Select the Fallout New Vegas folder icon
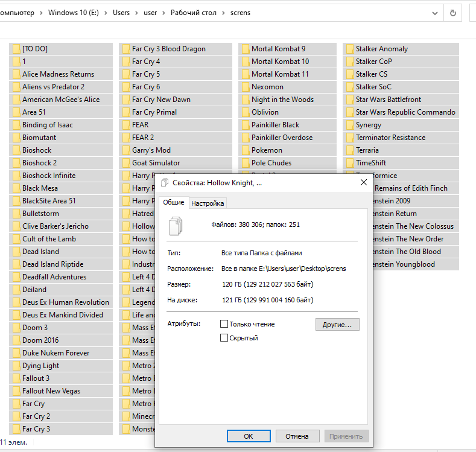This screenshot has height=452, width=476. pos(16,391)
